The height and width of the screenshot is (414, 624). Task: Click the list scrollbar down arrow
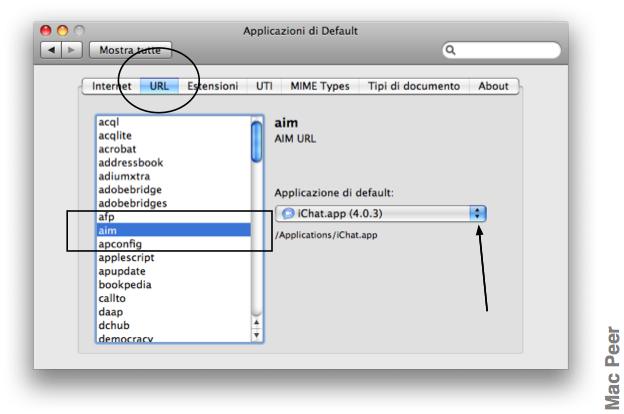(x=257, y=335)
